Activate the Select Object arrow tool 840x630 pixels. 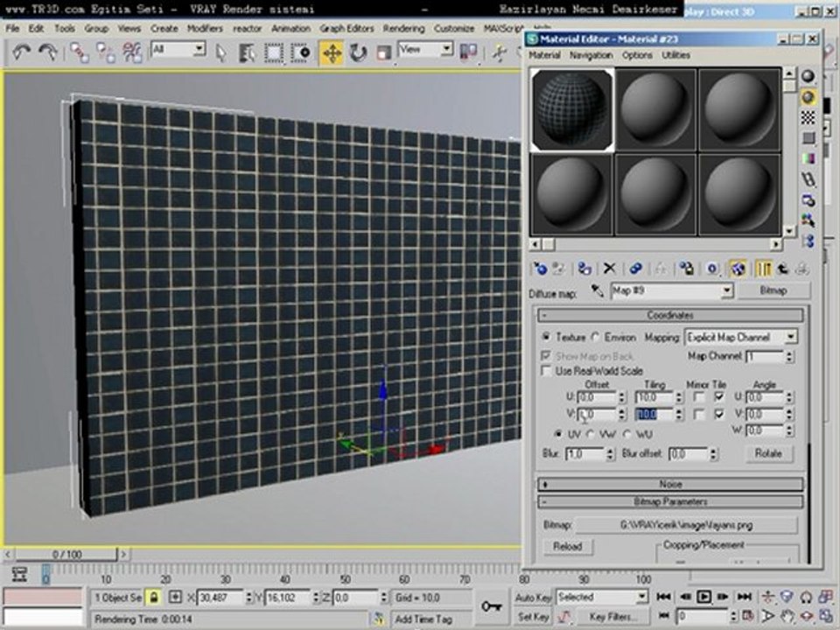pos(220,52)
